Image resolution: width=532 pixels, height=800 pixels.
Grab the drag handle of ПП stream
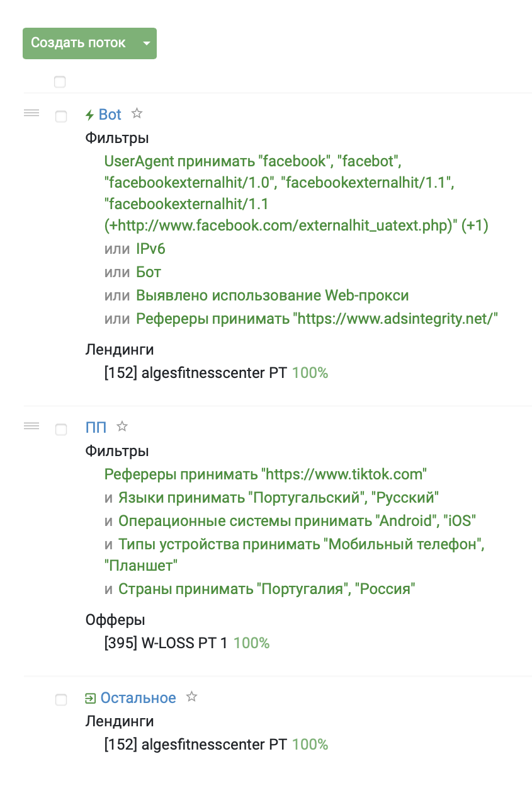pos(31,426)
